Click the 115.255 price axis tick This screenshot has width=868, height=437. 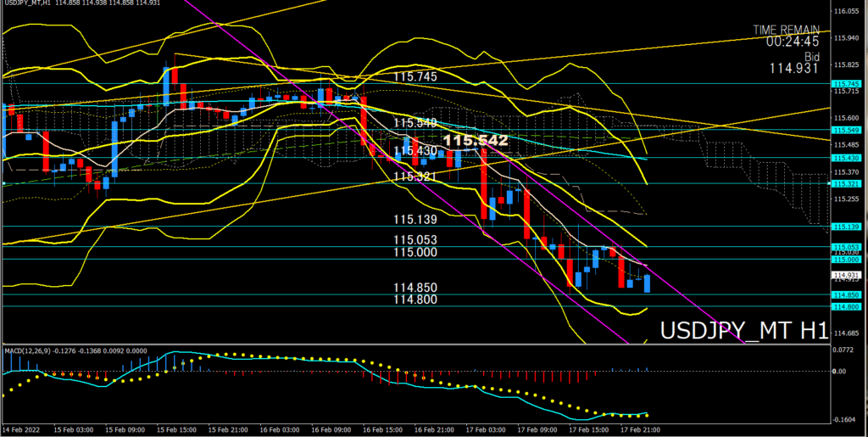coord(846,199)
